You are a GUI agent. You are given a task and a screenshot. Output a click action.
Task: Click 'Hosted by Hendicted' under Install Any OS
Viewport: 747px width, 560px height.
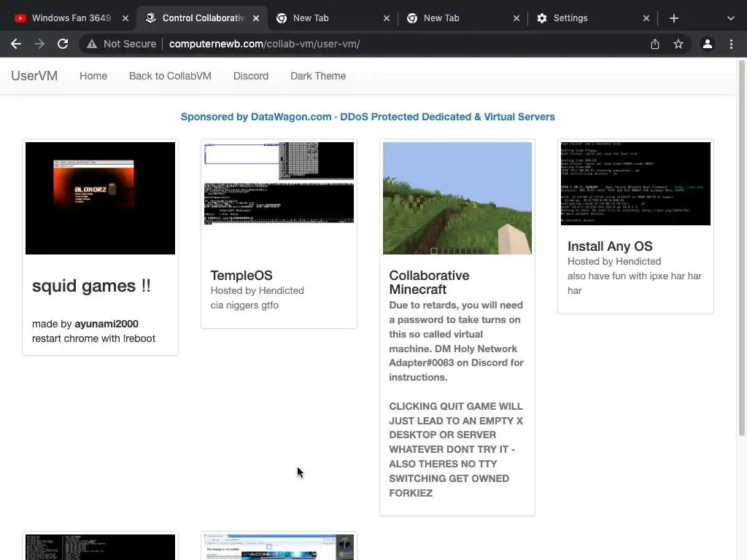[614, 262]
